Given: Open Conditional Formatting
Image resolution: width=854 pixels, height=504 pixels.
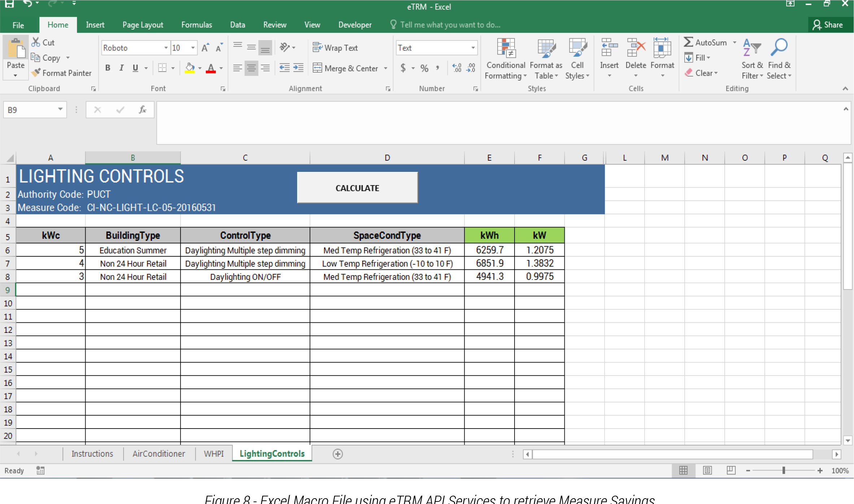Looking at the screenshot, I should click(506, 59).
